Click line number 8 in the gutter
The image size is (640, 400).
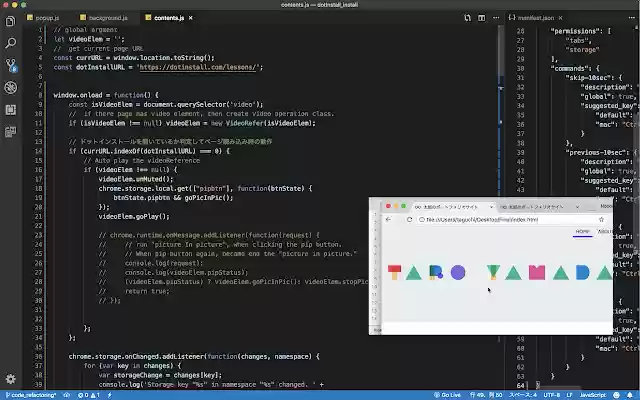(40, 95)
